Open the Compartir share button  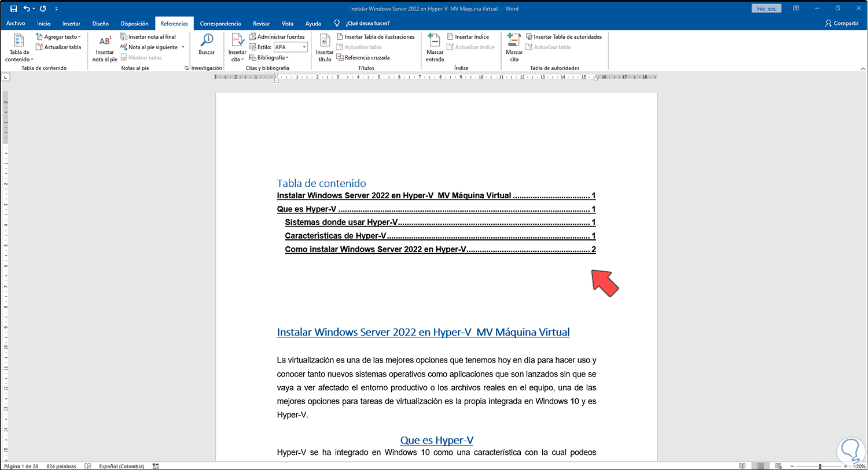(842, 24)
